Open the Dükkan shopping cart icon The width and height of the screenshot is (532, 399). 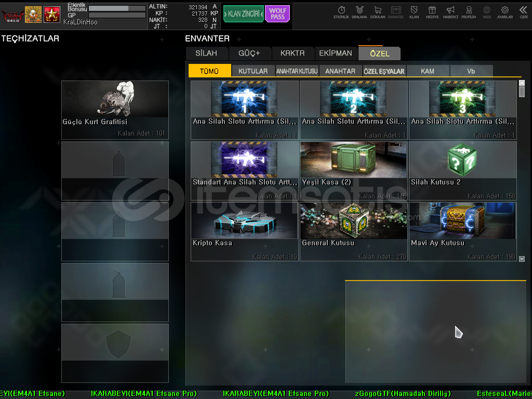378,12
